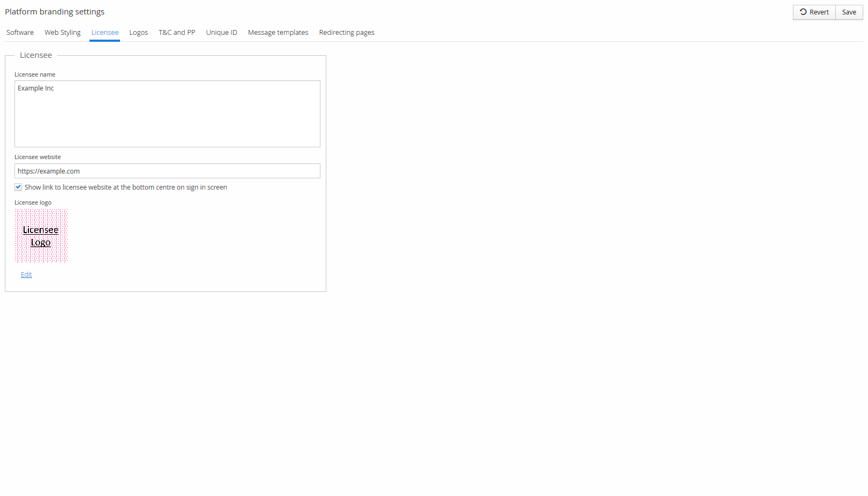Open the Software tab

point(20,33)
